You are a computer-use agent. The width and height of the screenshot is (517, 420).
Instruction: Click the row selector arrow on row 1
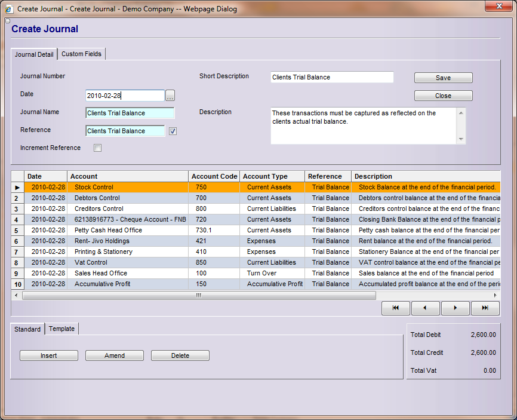17,188
